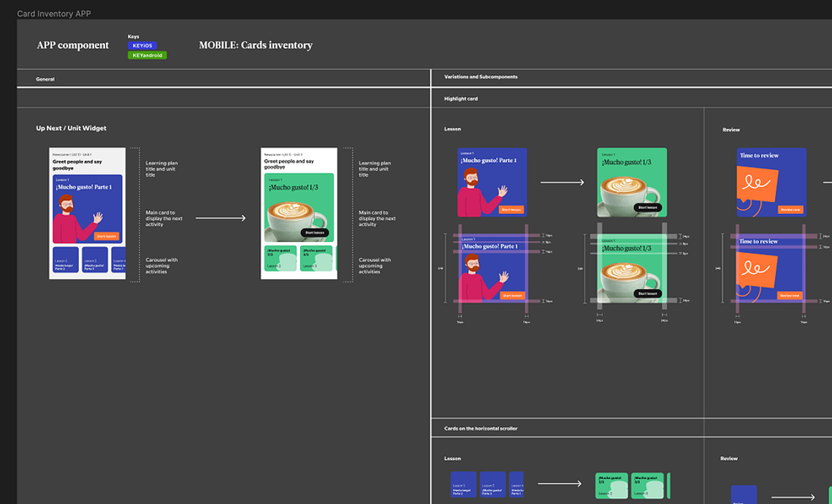Select 'Learning plan title' note beside blue mockup
The image size is (832, 504).
point(162,169)
